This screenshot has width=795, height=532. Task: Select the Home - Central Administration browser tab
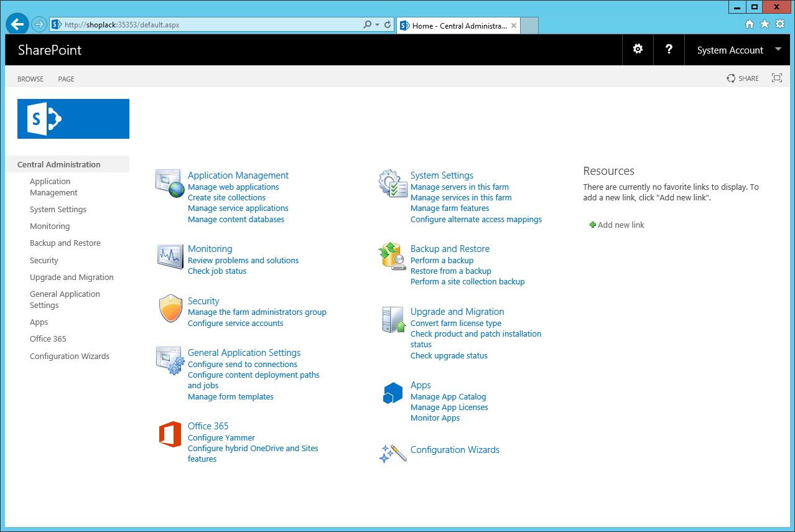pos(458,26)
